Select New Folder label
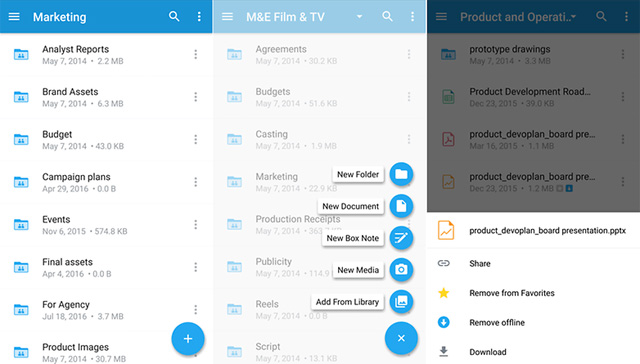 coord(358,174)
